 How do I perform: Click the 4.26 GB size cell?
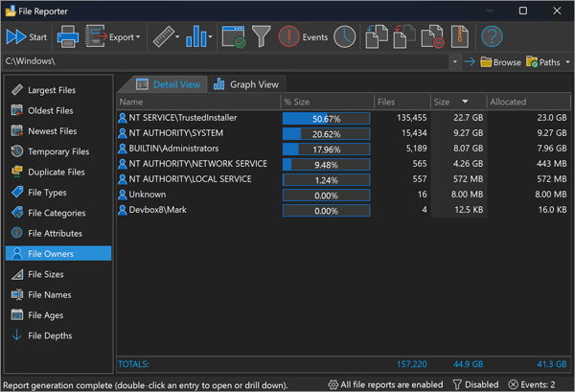[468, 164]
